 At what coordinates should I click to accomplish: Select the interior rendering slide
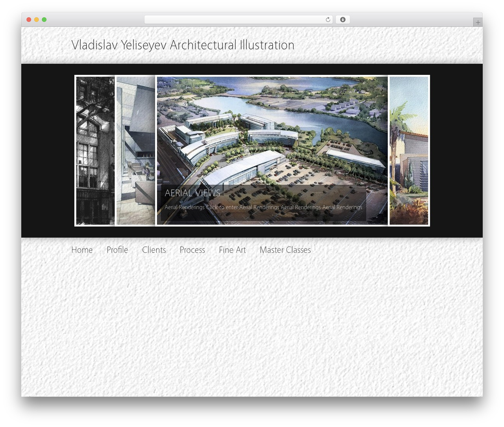[136, 150]
